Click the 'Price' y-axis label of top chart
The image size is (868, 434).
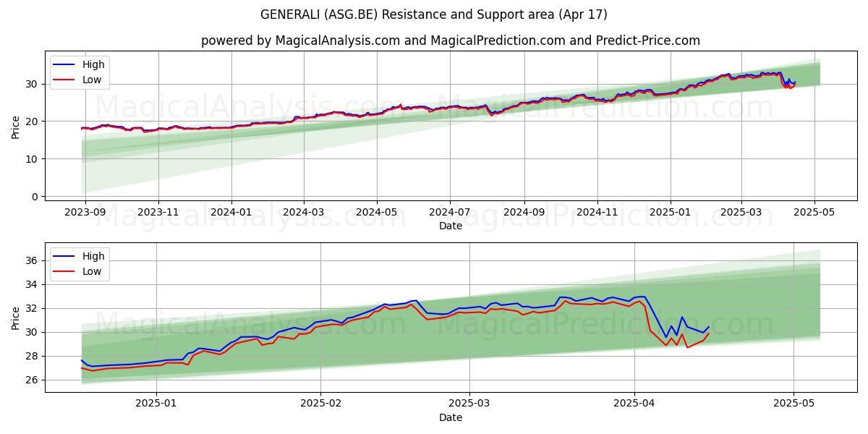pyautogui.click(x=16, y=127)
